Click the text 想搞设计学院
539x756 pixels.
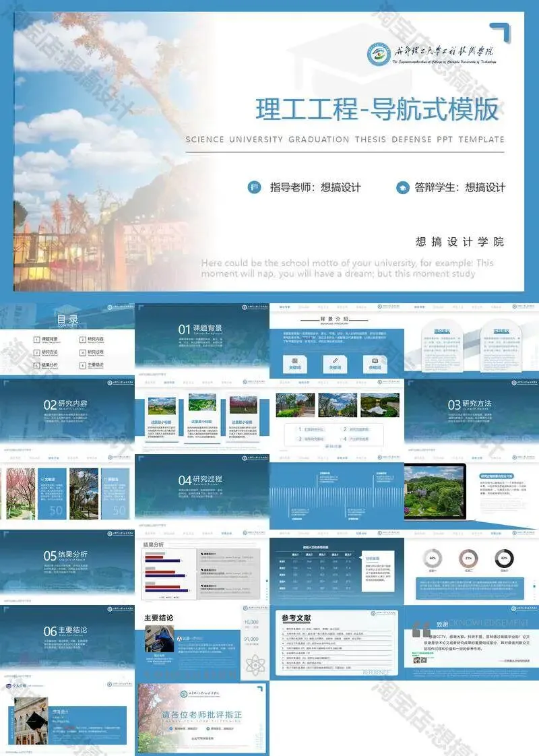[460, 241]
